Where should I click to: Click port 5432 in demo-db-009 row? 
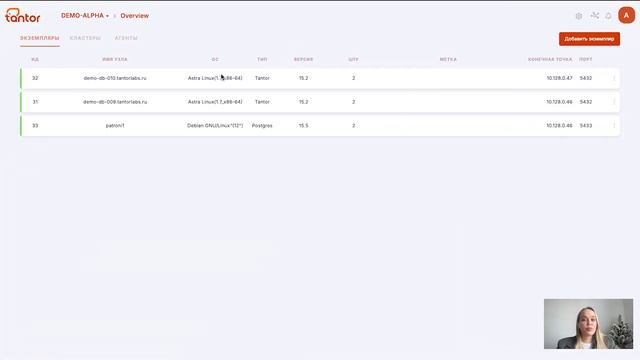pyautogui.click(x=586, y=102)
